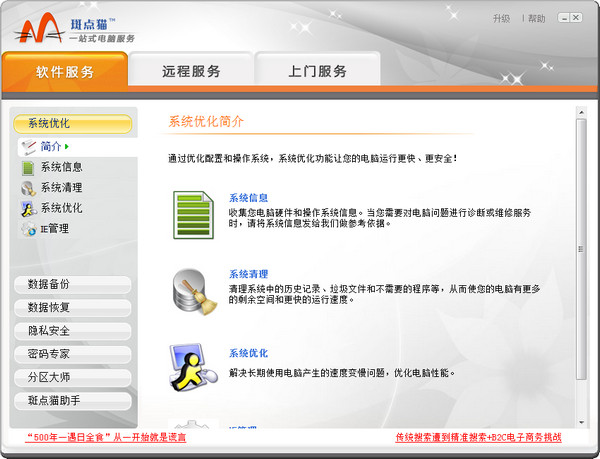The image size is (600, 459).
Task: Open IE管理 in the sidebar
Action: point(55,229)
